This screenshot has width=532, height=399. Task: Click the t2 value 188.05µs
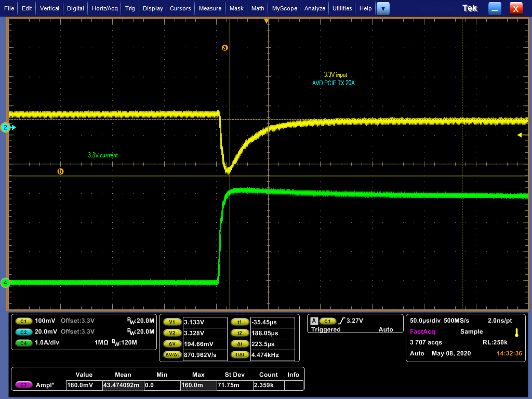click(272, 333)
